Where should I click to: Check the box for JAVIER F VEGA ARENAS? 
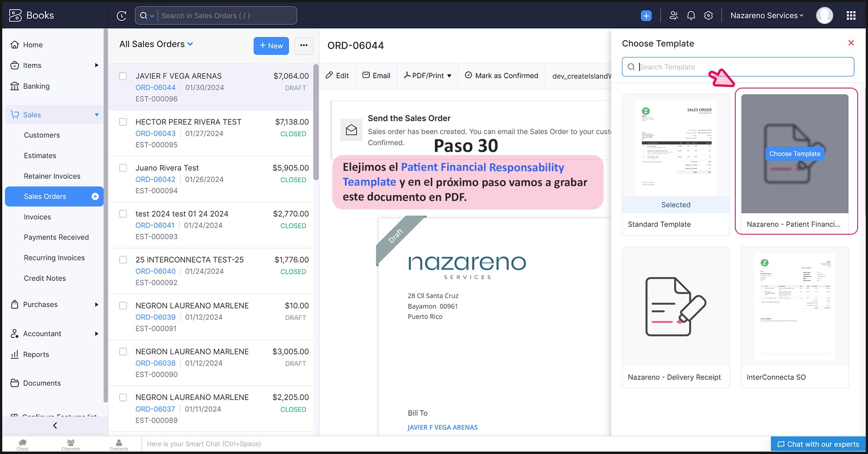[123, 76]
